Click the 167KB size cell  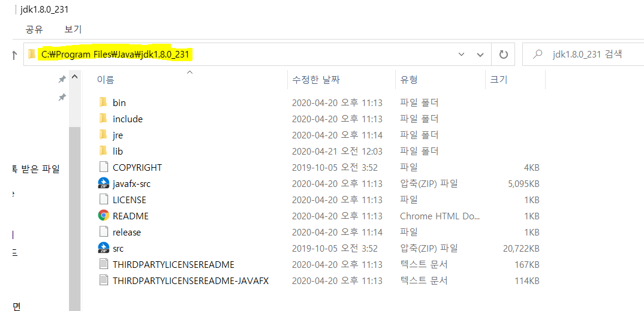coord(527,264)
